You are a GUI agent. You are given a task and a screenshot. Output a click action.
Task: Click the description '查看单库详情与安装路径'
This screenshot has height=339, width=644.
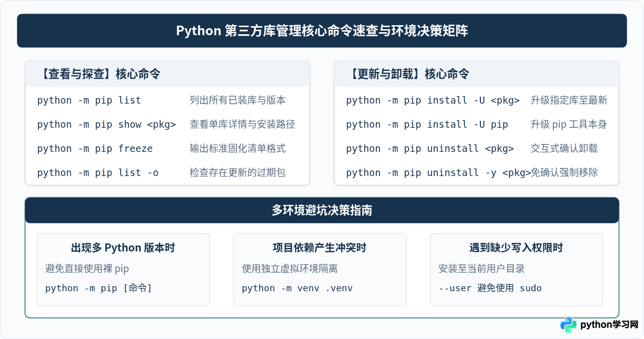click(243, 124)
